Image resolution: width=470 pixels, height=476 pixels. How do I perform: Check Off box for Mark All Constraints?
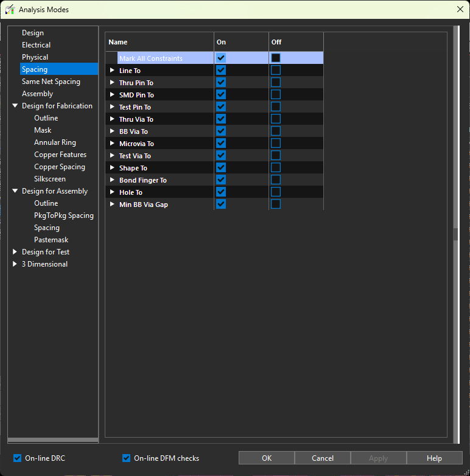(x=276, y=58)
